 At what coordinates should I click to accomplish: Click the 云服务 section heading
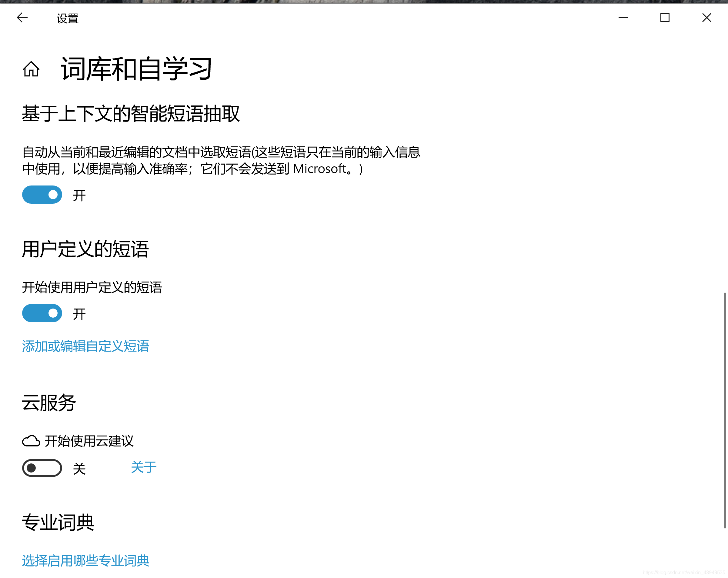tap(49, 403)
